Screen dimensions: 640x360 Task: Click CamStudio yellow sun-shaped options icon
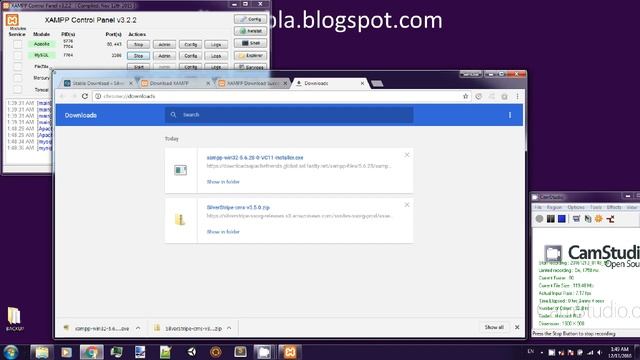(x=599, y=219)
